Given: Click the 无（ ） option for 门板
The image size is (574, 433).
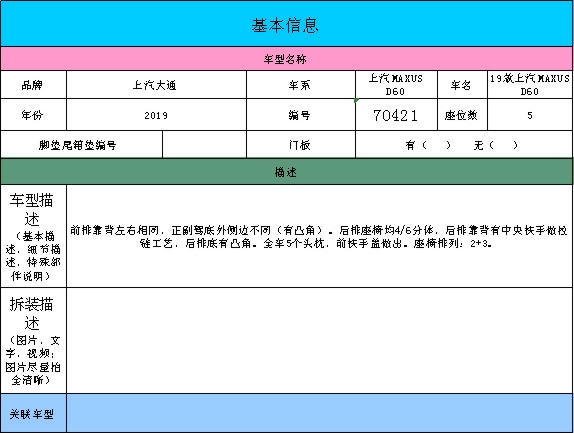Looking at the screenshot, I should (496, 145).
